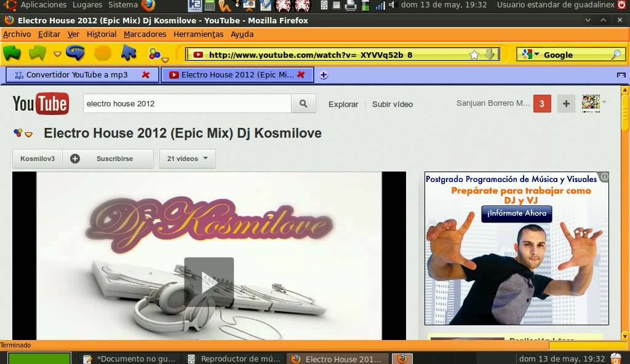Click the red power button in top panel
Viewport: 630px width, 364px height.
(x=622, y=5)
